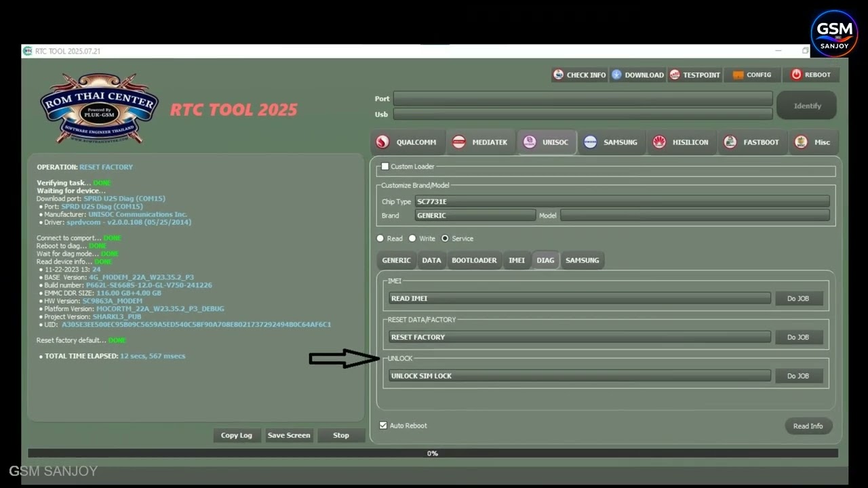Open the Usb dropdown field
The width and height of the screenshot is (868, 488).
coord(583,114)
